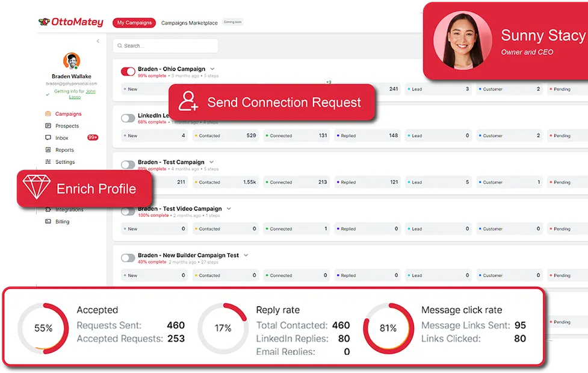The height and width of the screenshot is (373, 588).
Task: Click 'LinkedIn Replies: 80' value
Action: [344, 339]
